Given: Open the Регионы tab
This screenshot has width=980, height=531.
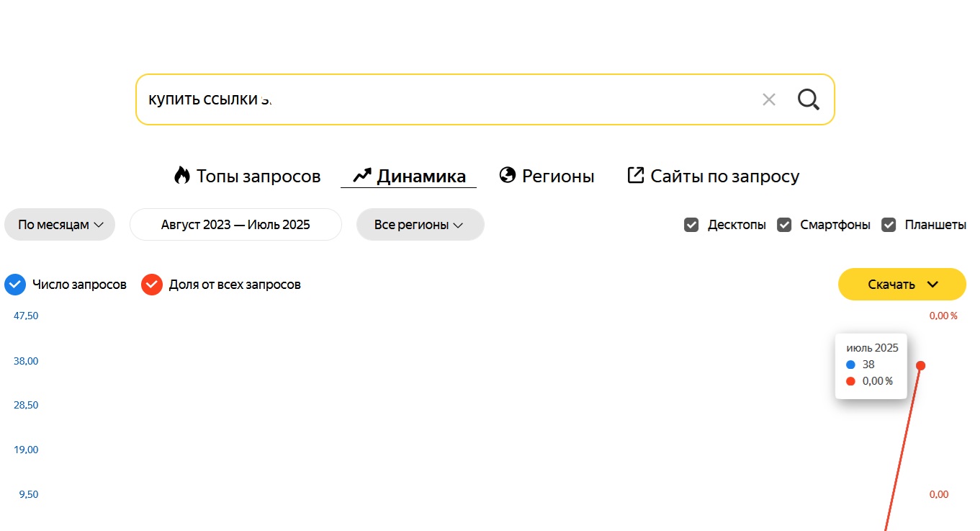Looking at the screenshot, I should tap(557, 176).
